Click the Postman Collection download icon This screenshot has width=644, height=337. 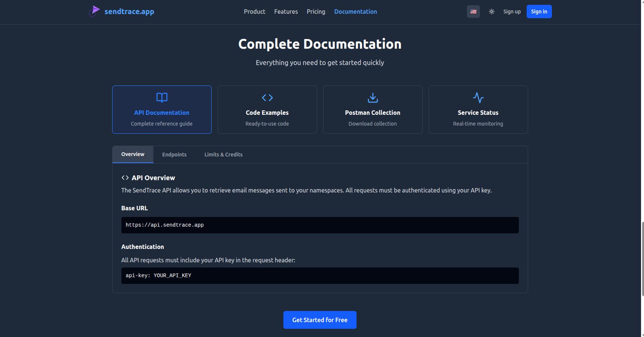point(373,98)
